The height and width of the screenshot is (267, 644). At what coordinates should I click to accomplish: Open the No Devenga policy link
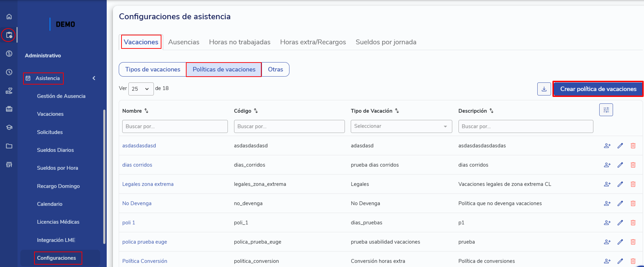pos(137,203)
